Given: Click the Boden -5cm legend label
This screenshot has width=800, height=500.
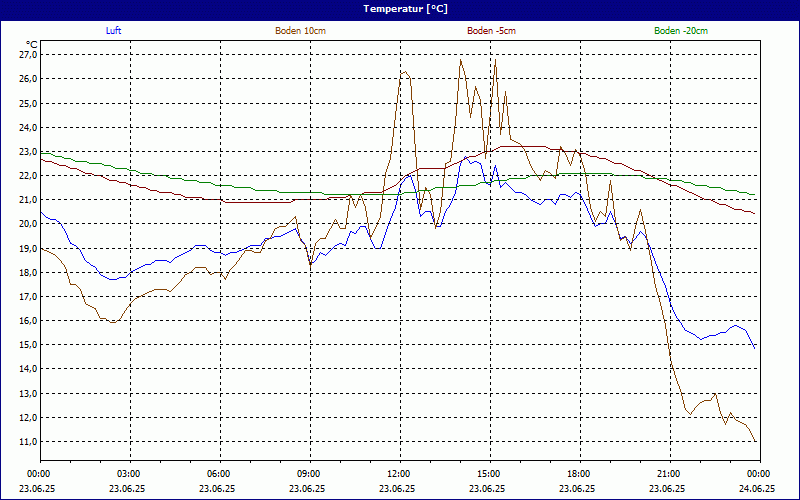Looking at the screenshot, I should point(491,31).
